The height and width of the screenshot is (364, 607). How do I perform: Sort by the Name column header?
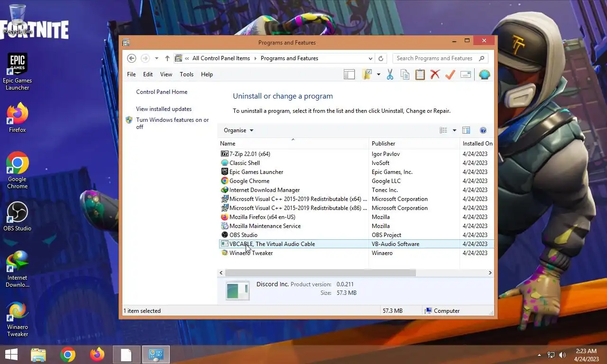(x=293, y=144)
